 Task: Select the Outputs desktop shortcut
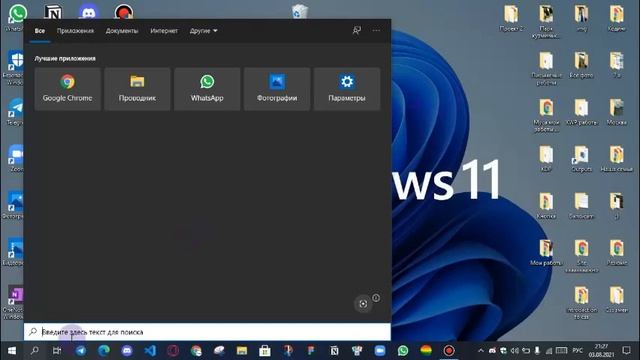pos(581,159)
